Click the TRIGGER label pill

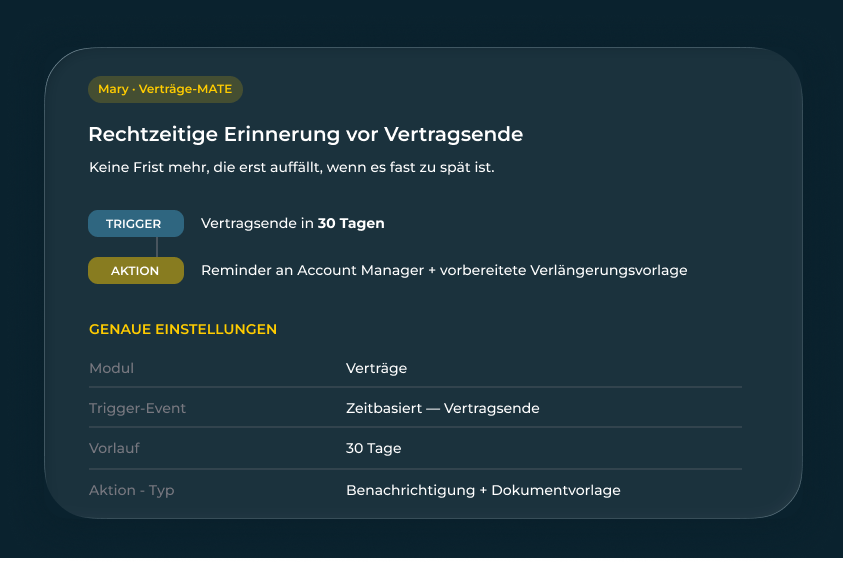click(136, 224)
